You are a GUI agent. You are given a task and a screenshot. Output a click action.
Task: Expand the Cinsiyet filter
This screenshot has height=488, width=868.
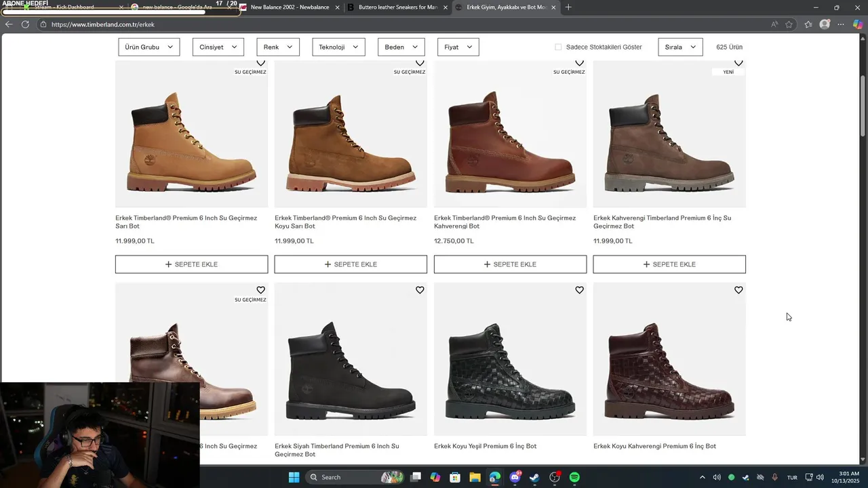(218, 47)
